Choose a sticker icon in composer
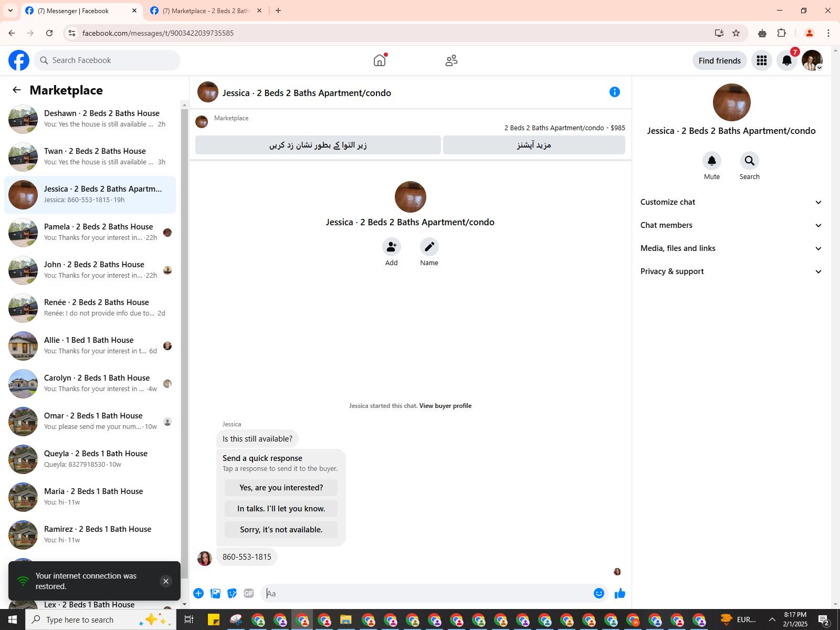 [232, 593]
